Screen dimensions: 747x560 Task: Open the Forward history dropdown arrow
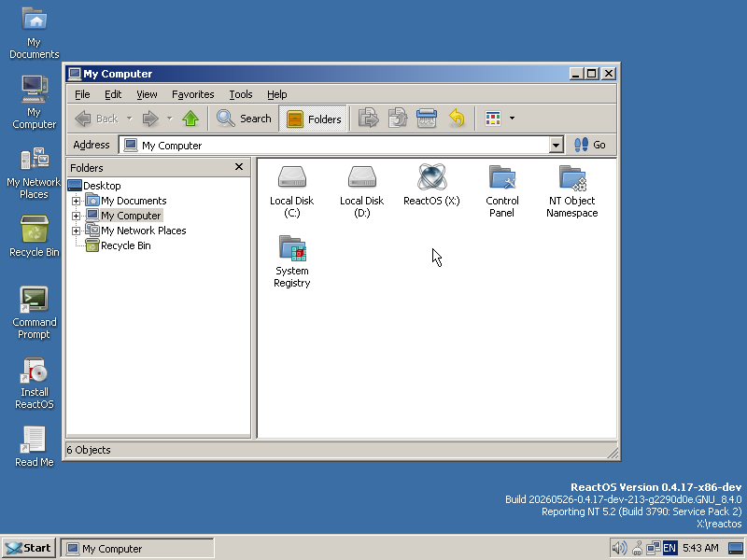(170, 119)
